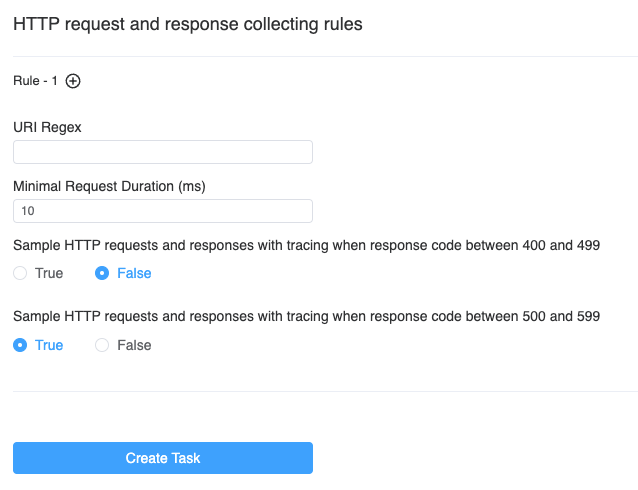Click the 400 and 499 sampling description
Screen dimensions: 638x490
click(x=306, y=245)
